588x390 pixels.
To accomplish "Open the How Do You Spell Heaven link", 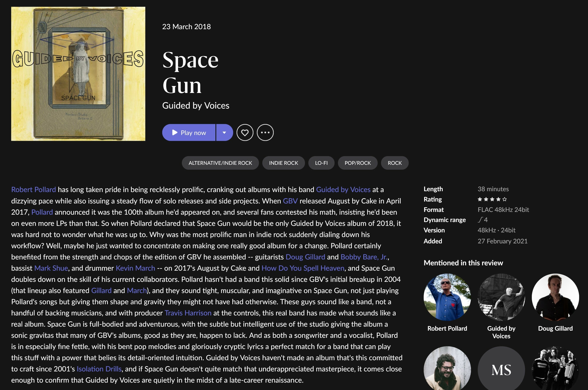I will pos(303,268).
